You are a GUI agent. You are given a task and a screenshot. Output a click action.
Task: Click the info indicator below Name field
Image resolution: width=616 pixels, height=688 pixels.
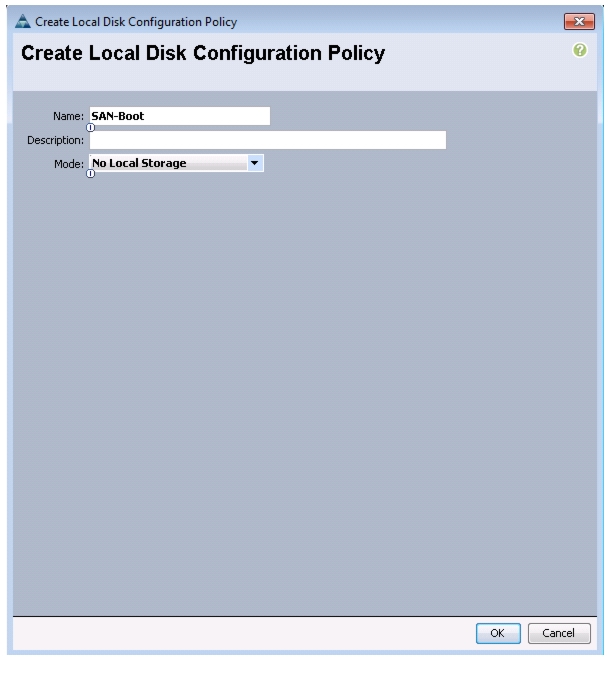(x=90, y=128)
